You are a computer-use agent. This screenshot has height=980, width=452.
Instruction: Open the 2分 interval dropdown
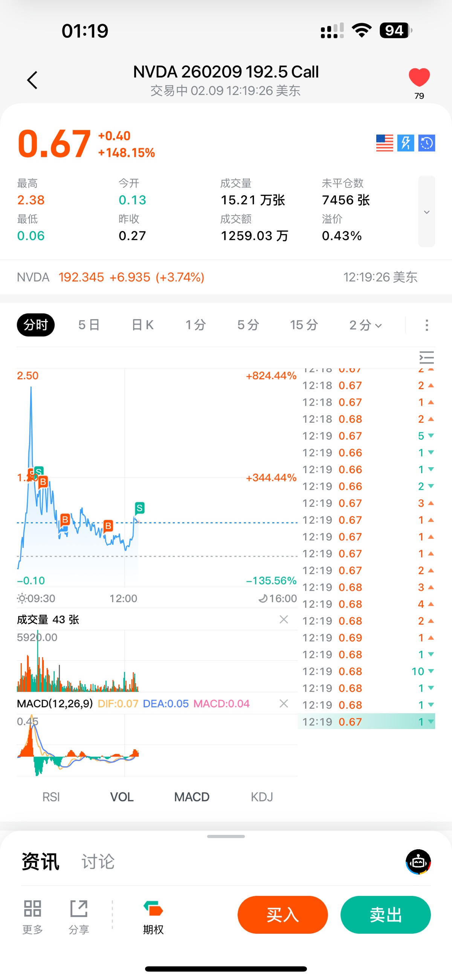point(365,325)
